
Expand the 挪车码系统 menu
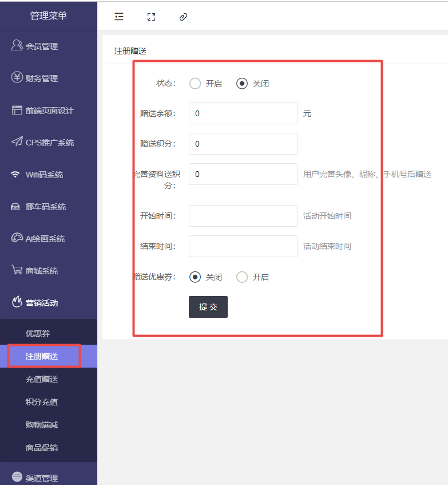(x=49, y=207)
